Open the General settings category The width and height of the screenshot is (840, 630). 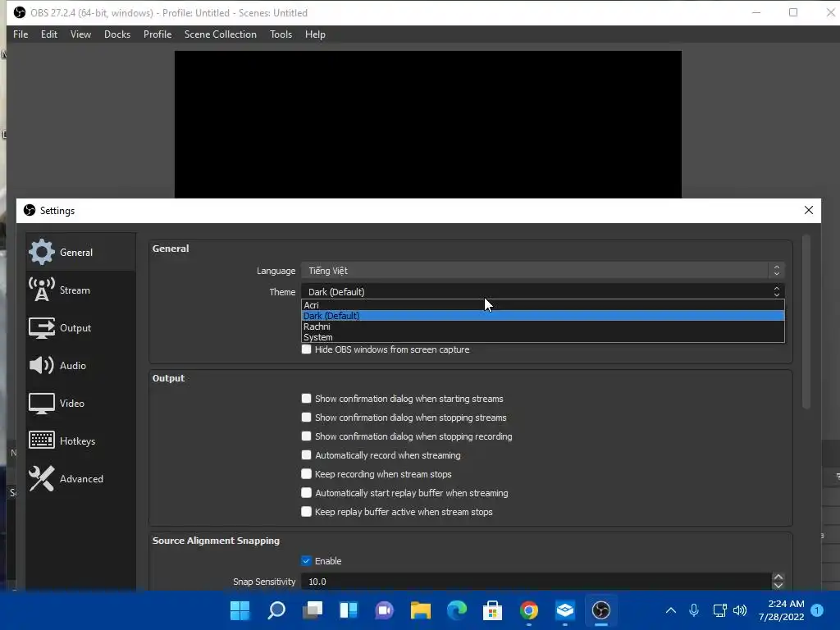coord(80,252)
